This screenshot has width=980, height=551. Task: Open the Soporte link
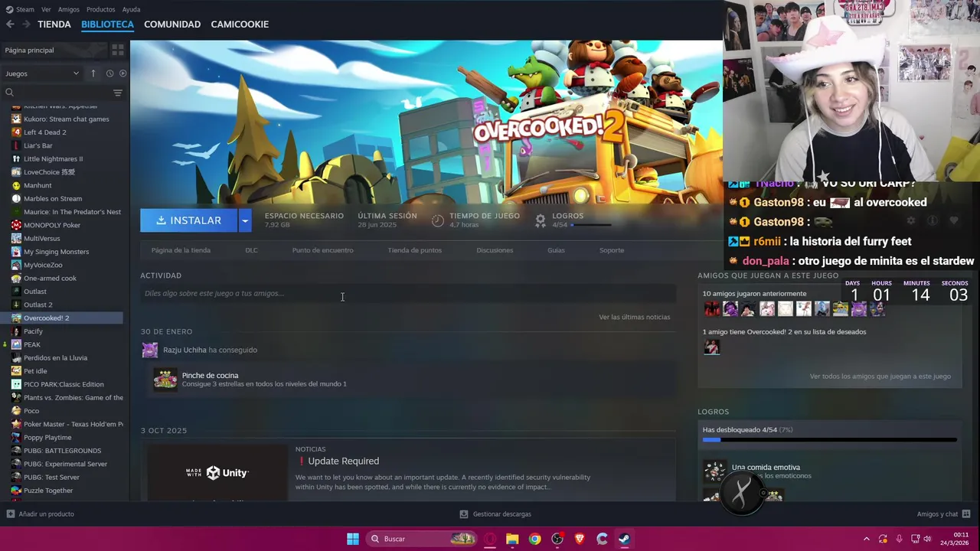click(x=612, y=250)
